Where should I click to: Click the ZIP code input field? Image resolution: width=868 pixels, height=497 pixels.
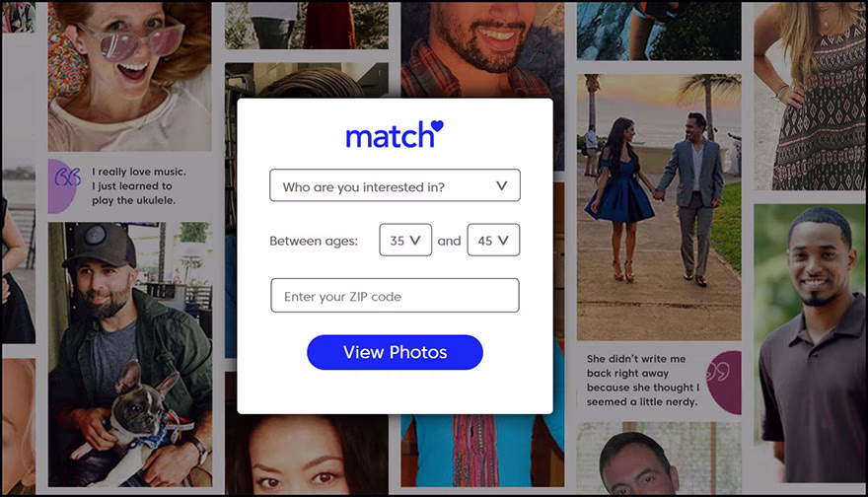[395, 296]
